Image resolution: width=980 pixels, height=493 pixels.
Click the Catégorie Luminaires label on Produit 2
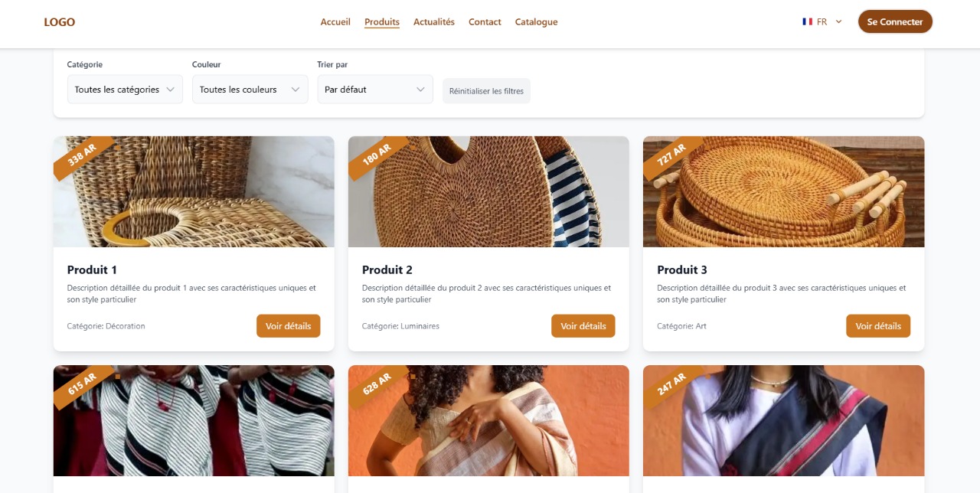coord(400,325)
